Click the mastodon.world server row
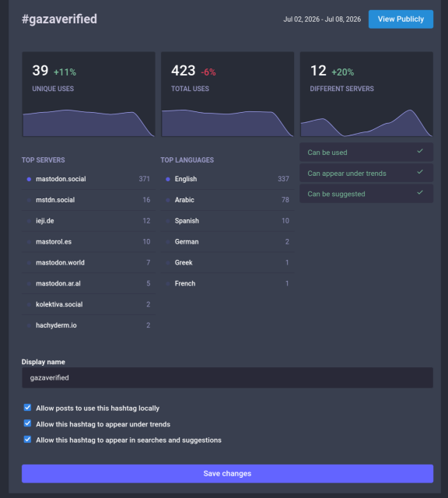The width and height of the screenshot is (448, 498). click(89, 263)
